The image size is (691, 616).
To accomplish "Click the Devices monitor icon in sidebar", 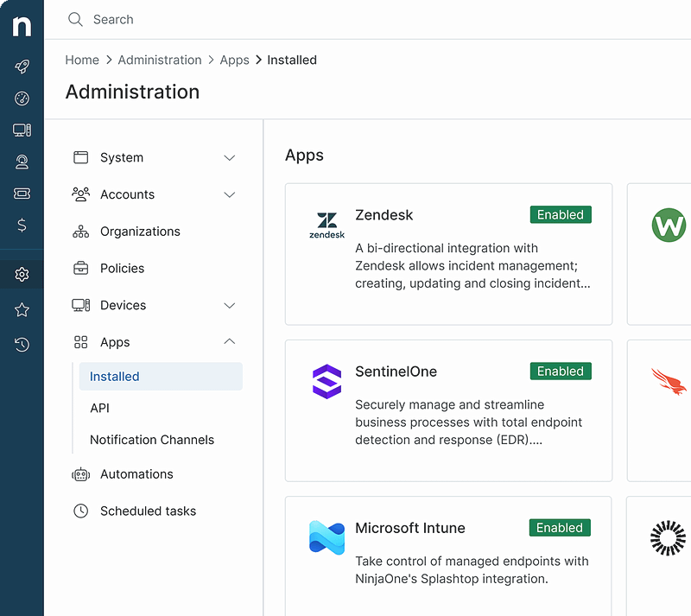I will coord(21,130).
